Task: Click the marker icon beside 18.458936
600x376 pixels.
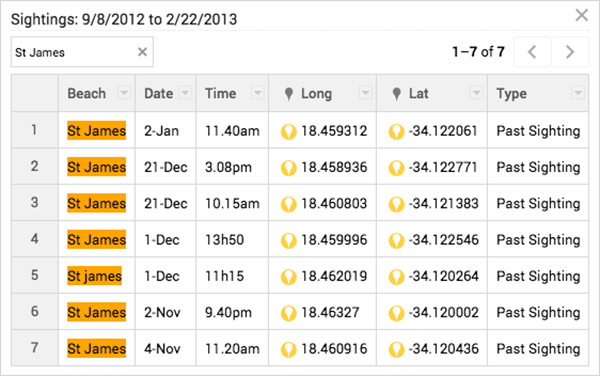Action: [289, 168]
